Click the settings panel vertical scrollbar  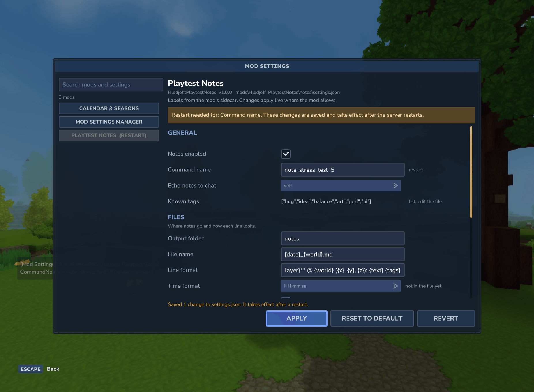471,172
